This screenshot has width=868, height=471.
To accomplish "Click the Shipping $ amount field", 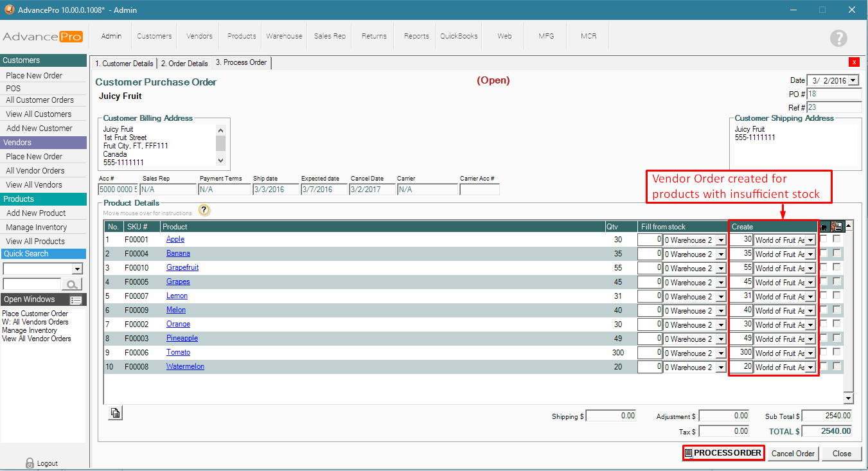I will [x=610, y=416].
